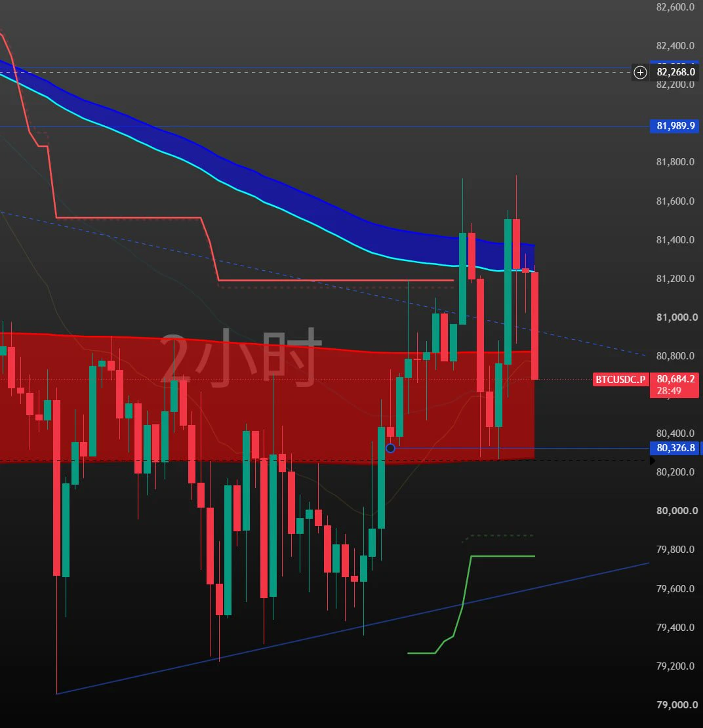This screenshot has width=703, height=728.
Task: Select the blue 81,989.9 price line label
Action: (675, 126)
